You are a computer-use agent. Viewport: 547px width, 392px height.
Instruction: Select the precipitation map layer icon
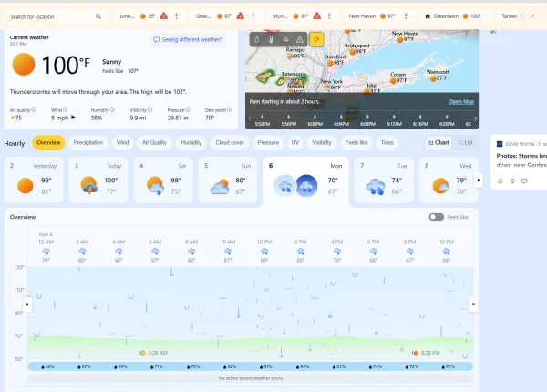click(x=257, y=39)
